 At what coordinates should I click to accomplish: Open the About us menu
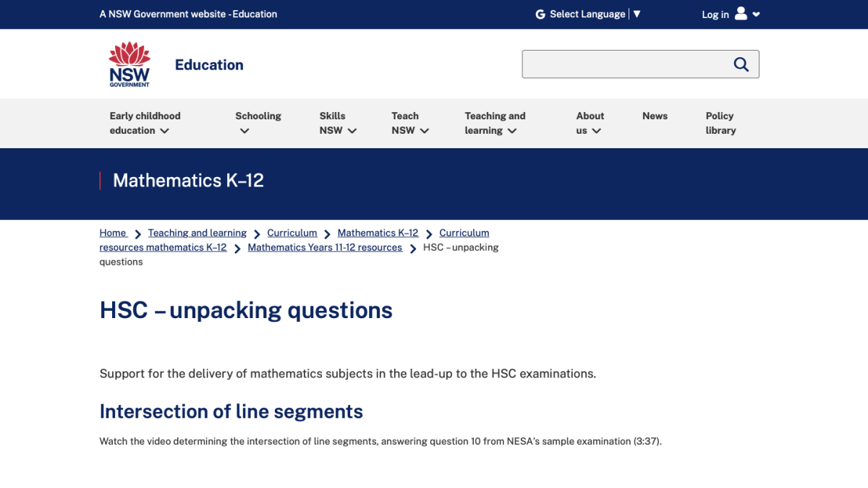pos(590,123)
